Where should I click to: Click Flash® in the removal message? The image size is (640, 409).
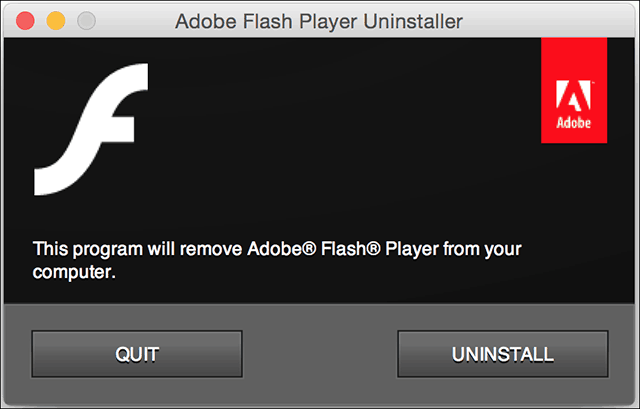tap(351, 249)
